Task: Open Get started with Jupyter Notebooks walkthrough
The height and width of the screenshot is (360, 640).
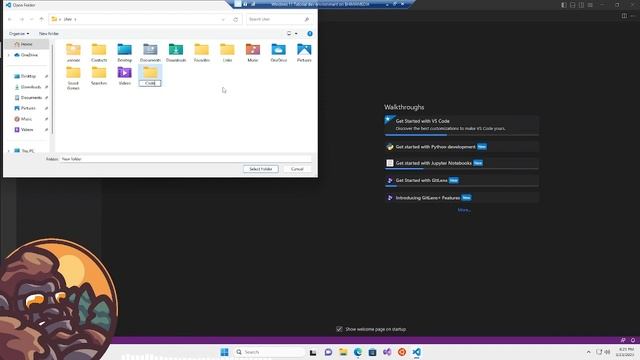Action: click(x=461, y=163)
